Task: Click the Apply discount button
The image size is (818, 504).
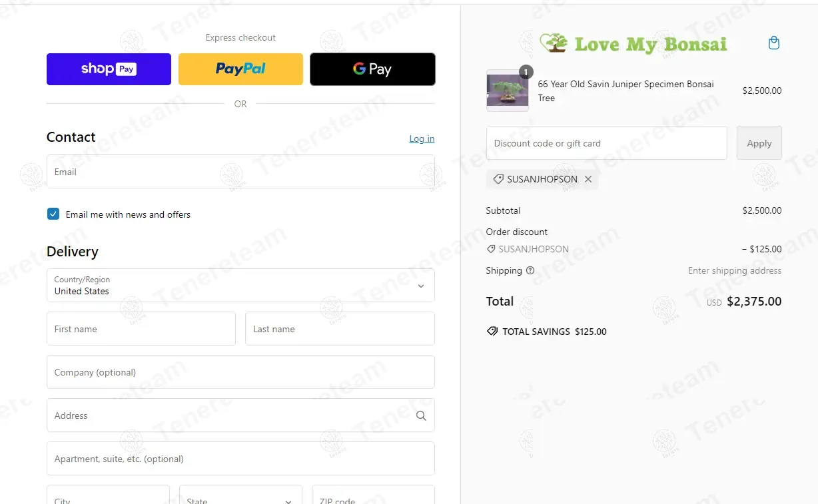Action: click(759, 143)
